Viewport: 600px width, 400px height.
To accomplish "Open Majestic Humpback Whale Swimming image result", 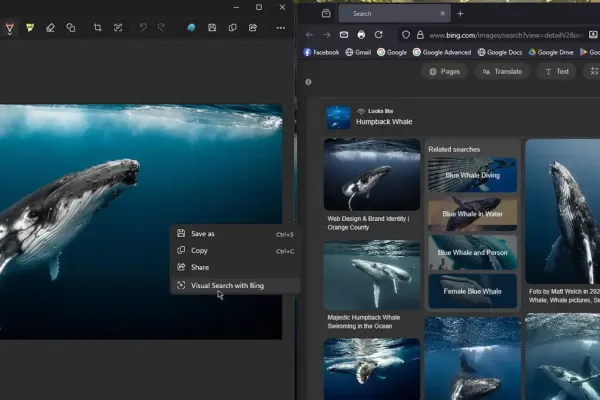I will [x=372, y=275].
